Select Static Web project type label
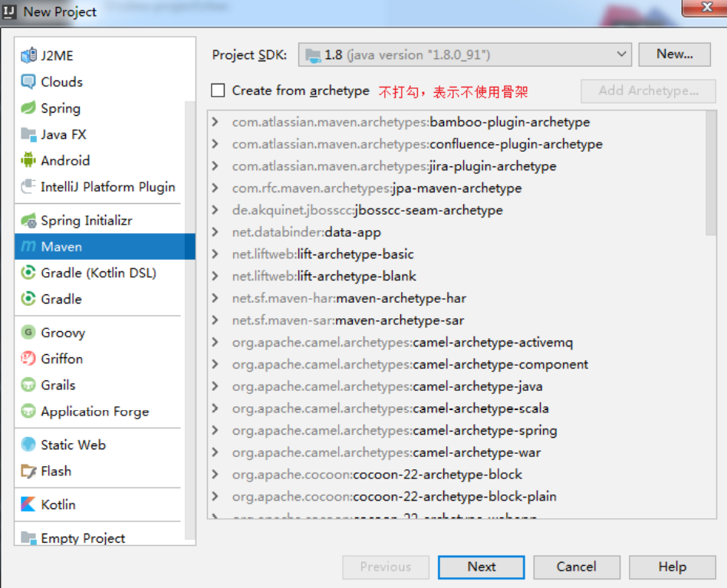The width and height of the screenshot is (727, 588). tap(74, 445)
